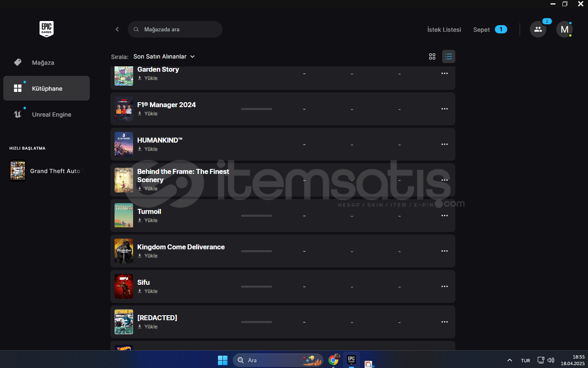Click the Kingdom Come Deliverance title
The image size is (588, 368).
[181, 247]
